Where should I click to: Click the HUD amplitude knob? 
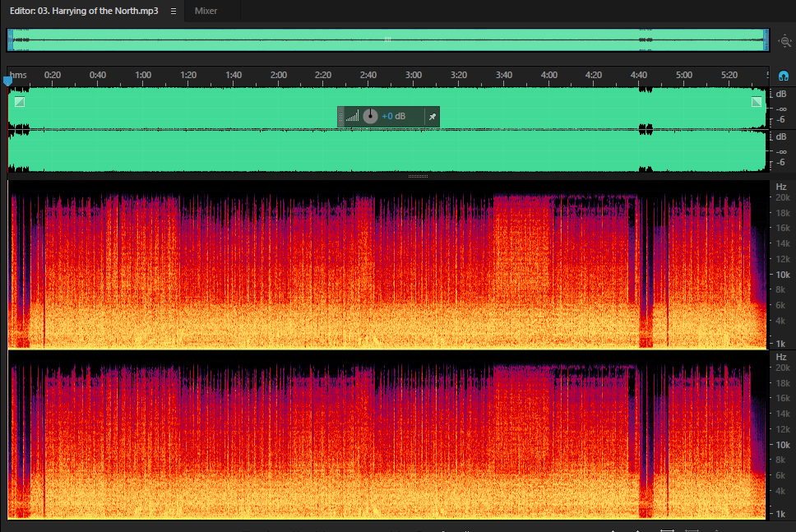370,116
